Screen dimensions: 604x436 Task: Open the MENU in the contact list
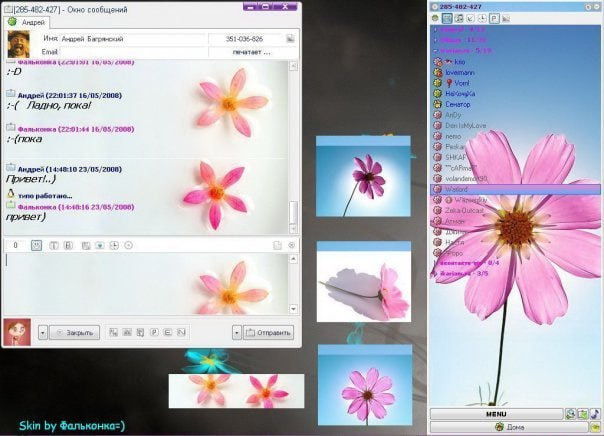point(496,413)
